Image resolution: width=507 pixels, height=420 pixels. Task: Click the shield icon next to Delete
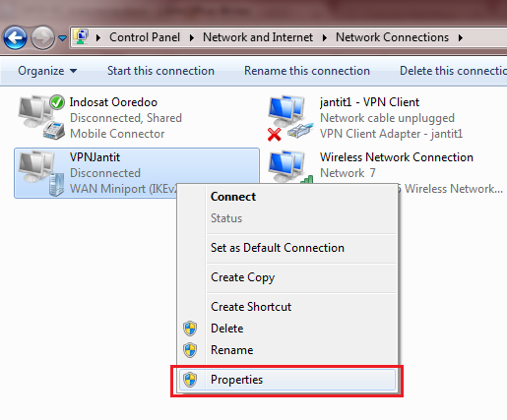(190, 329)
